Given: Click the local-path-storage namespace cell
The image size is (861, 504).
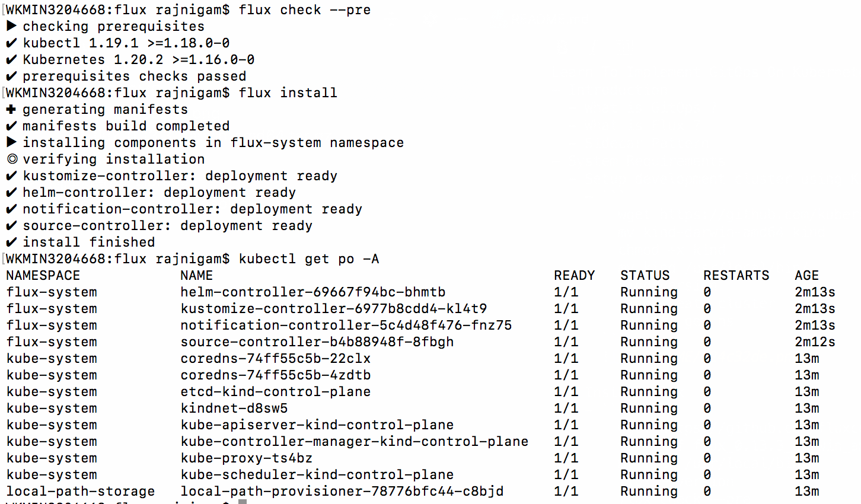Looking at the screenshot, I should [x=81, y=492].
